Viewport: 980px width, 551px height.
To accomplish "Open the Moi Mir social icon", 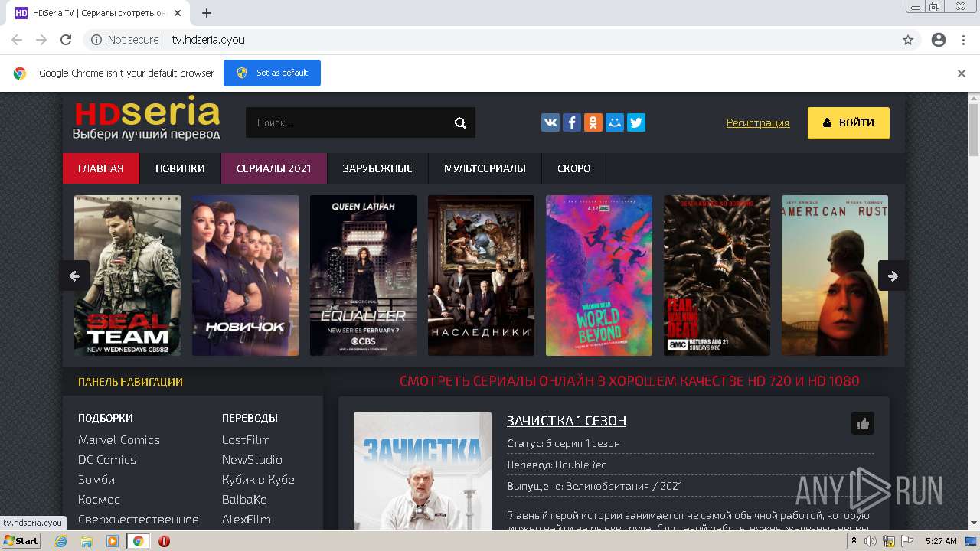I will click(615, 122).
